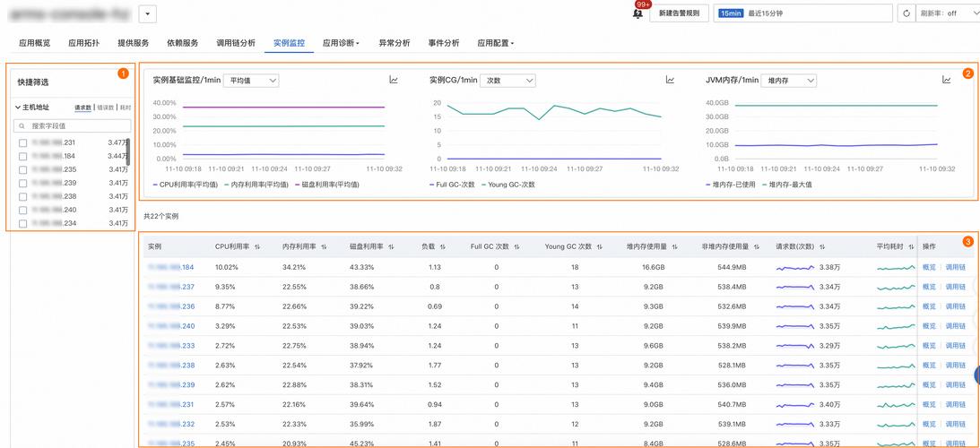980x448 pixels.
Task: Toggle 磁盘利用率(平均值) legend series
Action: click(x=327, y=185)
